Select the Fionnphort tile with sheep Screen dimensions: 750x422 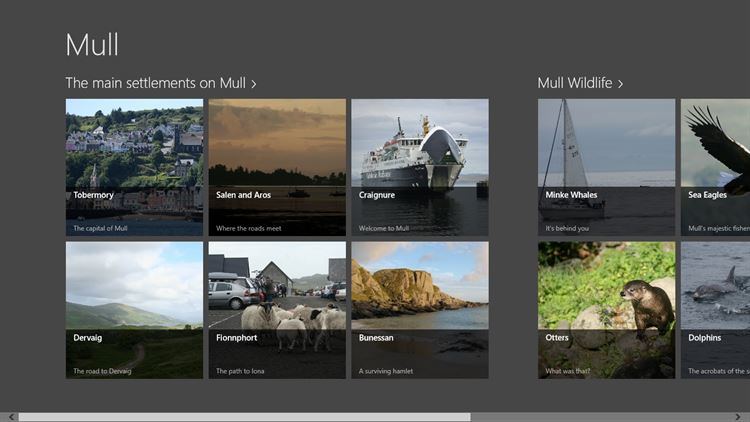pos(277,310)
